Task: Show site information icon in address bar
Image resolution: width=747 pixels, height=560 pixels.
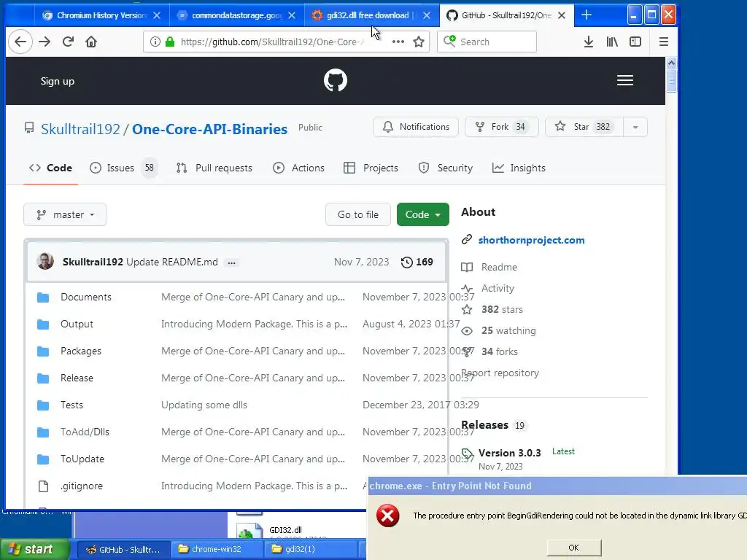Action: tap(155, 42)
